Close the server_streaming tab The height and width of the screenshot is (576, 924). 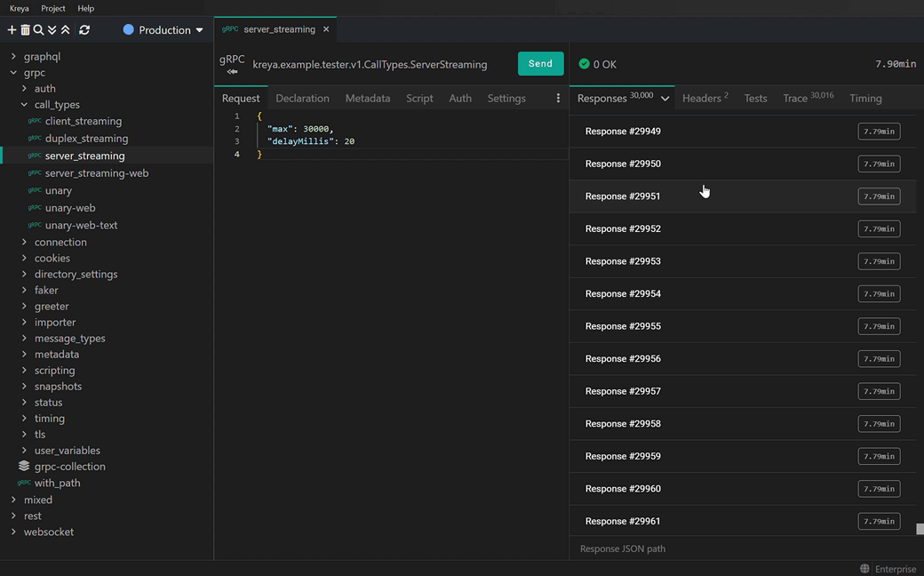pyautogui.click(x=326, y=29)
